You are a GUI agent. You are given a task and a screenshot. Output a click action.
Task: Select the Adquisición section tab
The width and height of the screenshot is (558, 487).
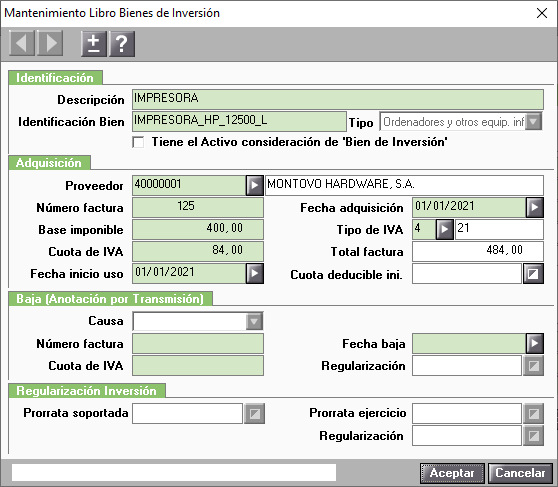pyautogui.click(x=49, y=163)
